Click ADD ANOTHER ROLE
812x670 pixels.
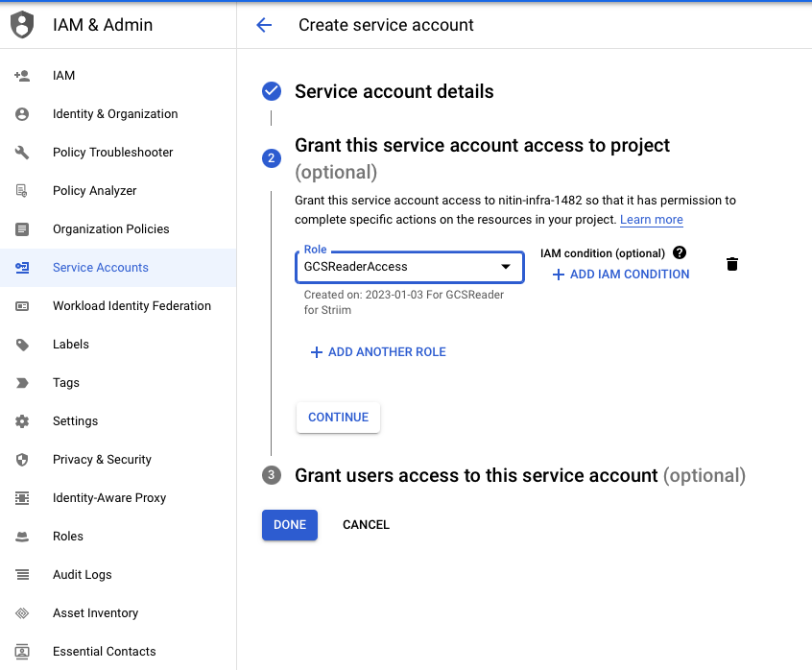[x=378, y=351]
